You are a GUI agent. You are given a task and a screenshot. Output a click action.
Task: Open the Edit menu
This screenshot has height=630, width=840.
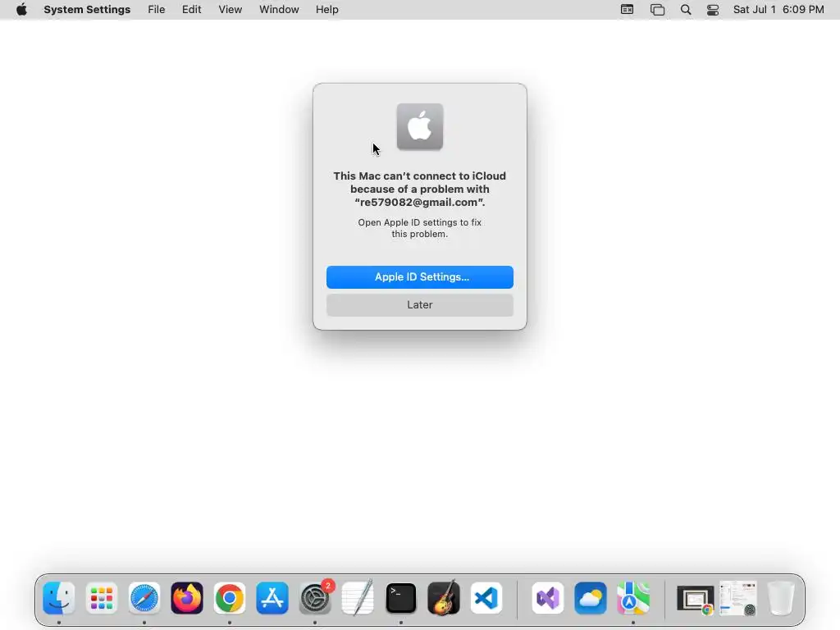pos(191,9)
